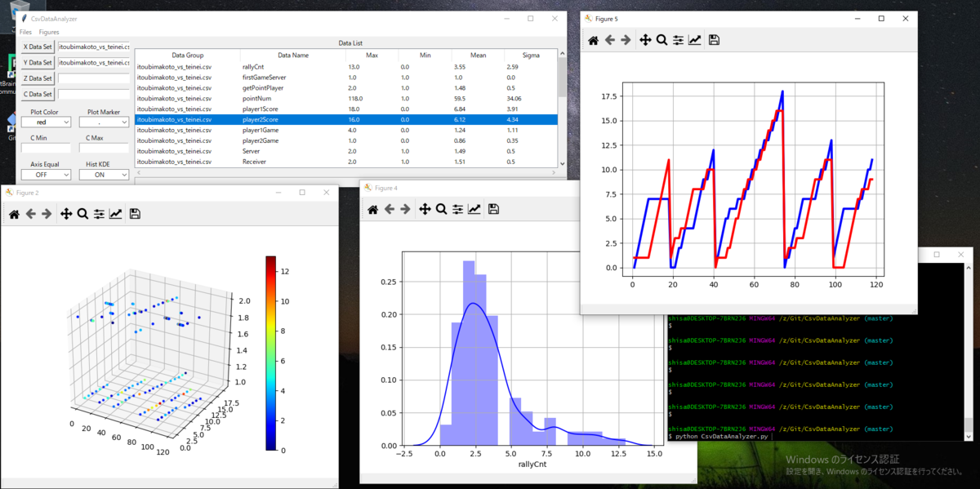This screenshot has height=489, width=980.
Task: Click the terminal window's vertical scrollbar
Action: coord(968,351)
